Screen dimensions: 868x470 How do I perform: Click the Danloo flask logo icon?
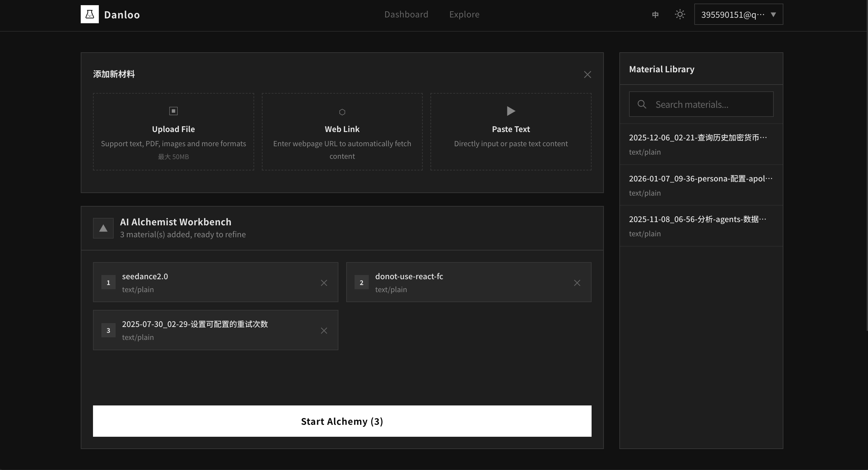click(x=90, y=14)
